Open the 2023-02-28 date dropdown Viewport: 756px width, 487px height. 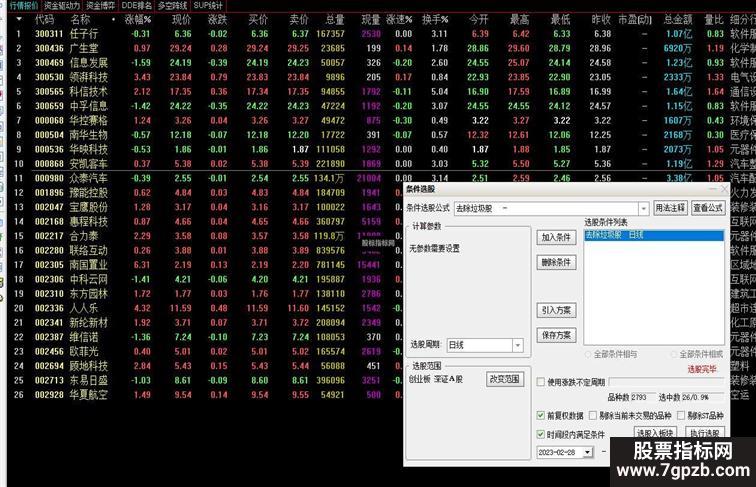[x=587, y=452]
